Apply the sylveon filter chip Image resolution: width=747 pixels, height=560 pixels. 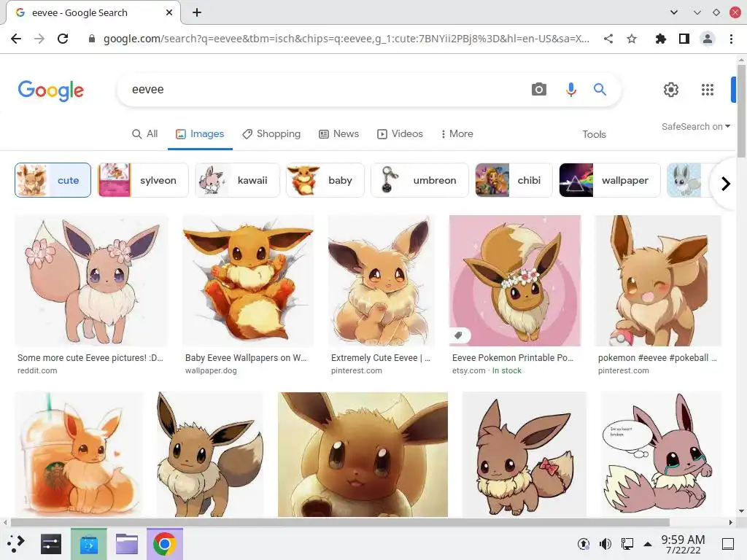coord(143,180)
